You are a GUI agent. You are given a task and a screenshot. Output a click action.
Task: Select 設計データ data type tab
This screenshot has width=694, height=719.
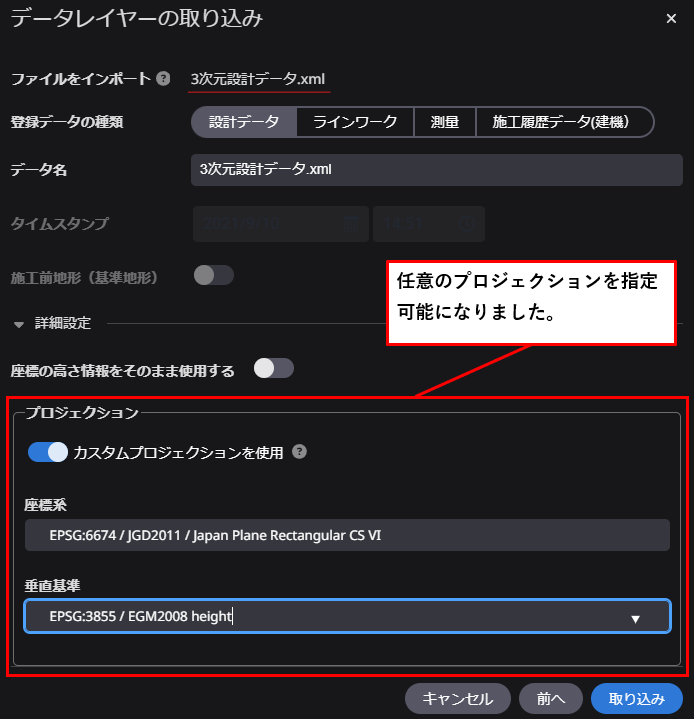click(244, 122)
